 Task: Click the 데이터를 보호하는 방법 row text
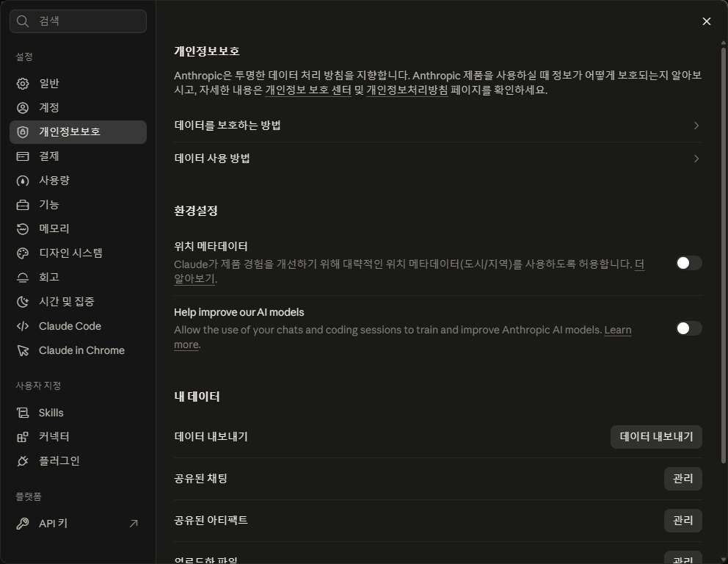[x=227, y=126]
